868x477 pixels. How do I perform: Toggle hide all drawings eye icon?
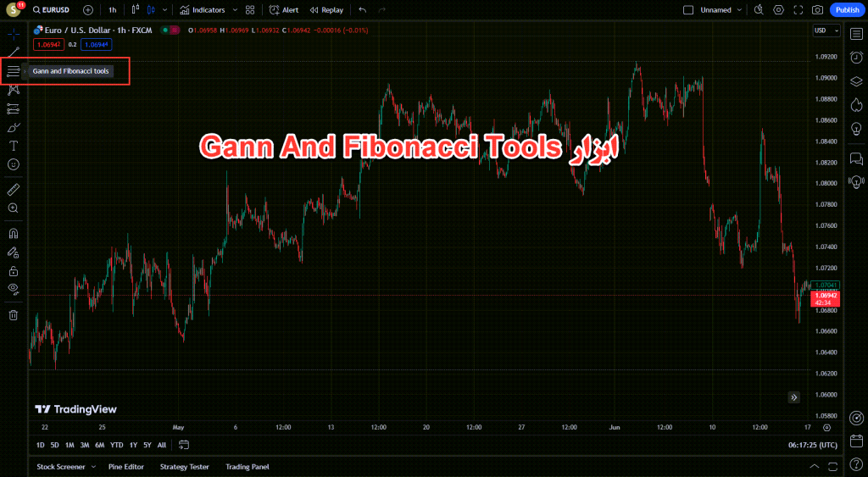14,289
